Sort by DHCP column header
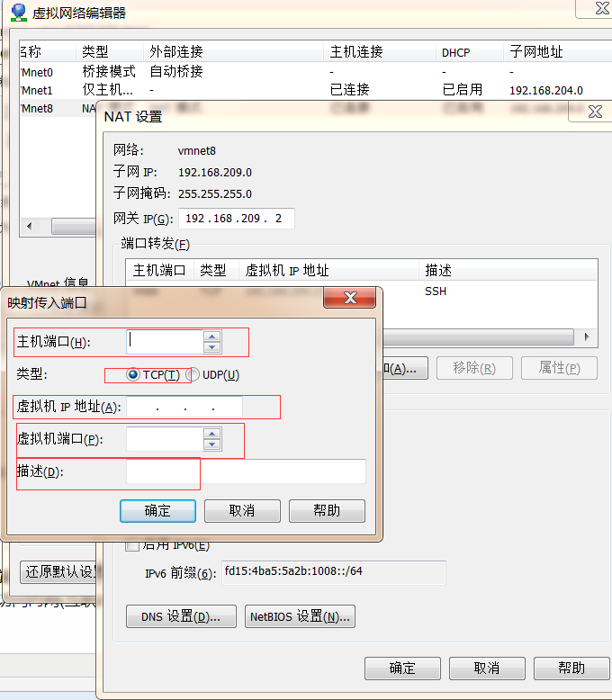 470,52
